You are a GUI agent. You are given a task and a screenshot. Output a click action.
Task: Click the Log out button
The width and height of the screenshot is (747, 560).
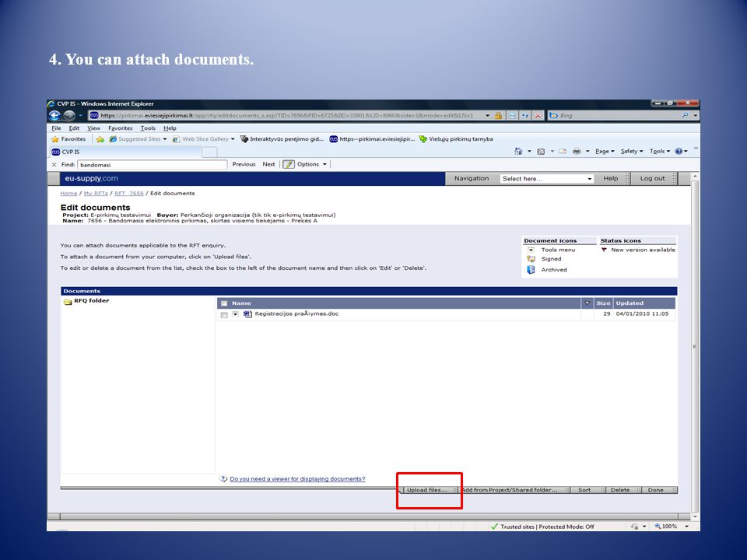[x=653, y=179]
